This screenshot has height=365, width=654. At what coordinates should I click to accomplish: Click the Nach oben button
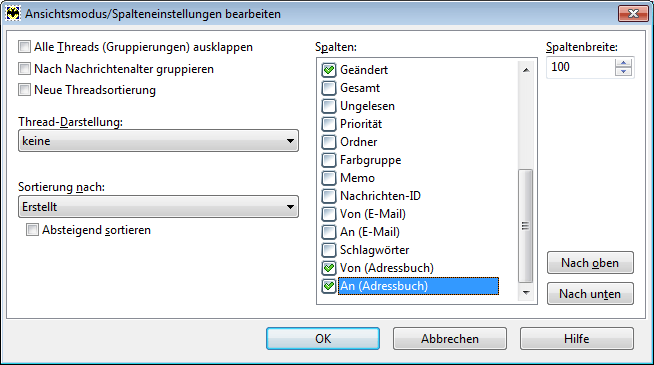pos(590,263)
